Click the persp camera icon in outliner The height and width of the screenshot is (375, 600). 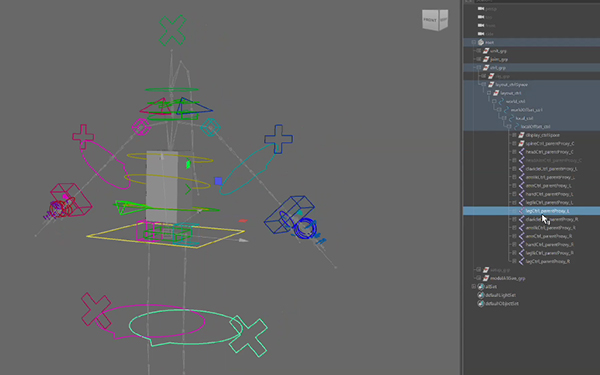point(481,8)
